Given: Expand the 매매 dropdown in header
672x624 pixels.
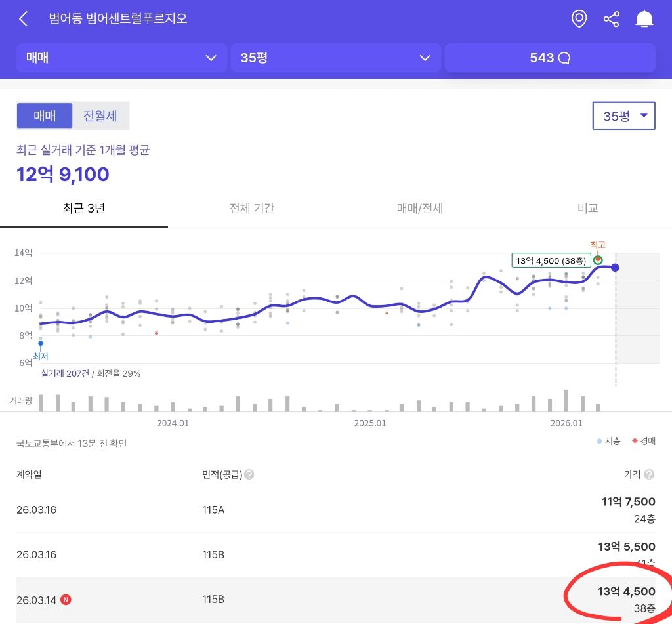Looking at the screenshot, I should (121, 58).
